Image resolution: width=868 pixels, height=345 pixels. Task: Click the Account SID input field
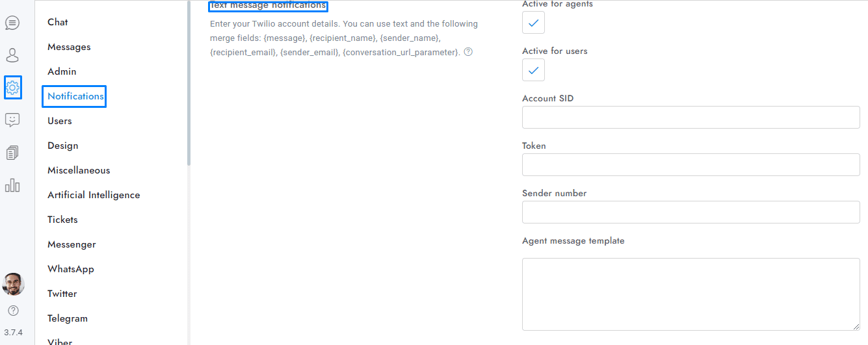pos(690,118)
